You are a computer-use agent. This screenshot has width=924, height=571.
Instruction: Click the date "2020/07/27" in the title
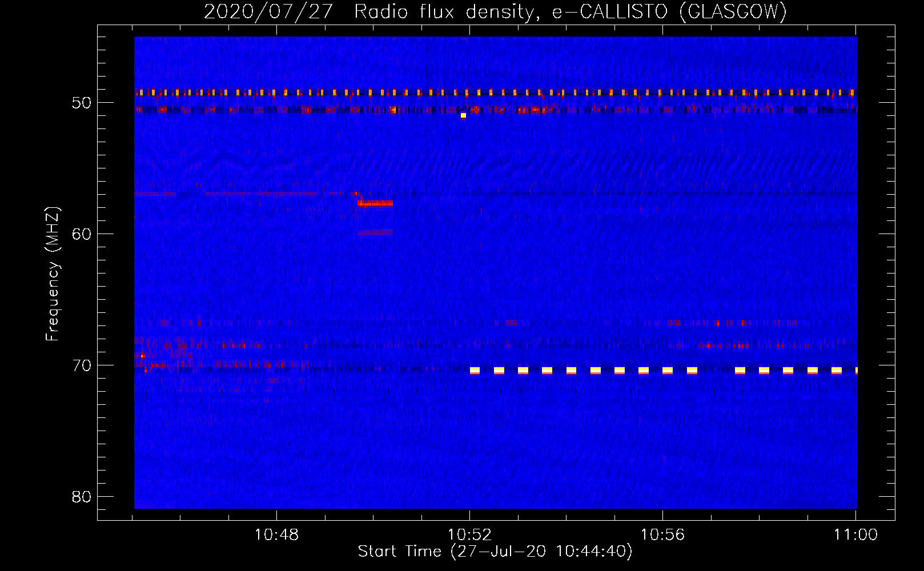(268, 11)
